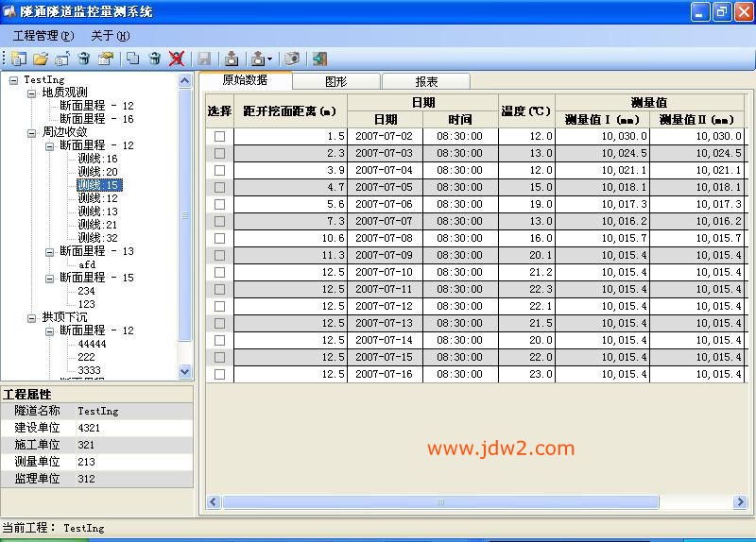
Task: Open the dropdown arrow beside the export icon
Action: click(270, 59)
